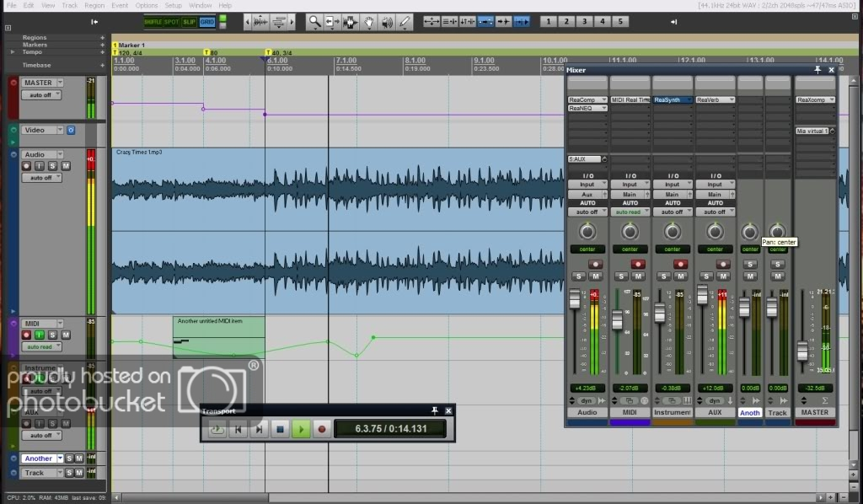This screenshot has width=863, height=504.
Task: Enable GRID edit mode
Action: tap(207, 21)
